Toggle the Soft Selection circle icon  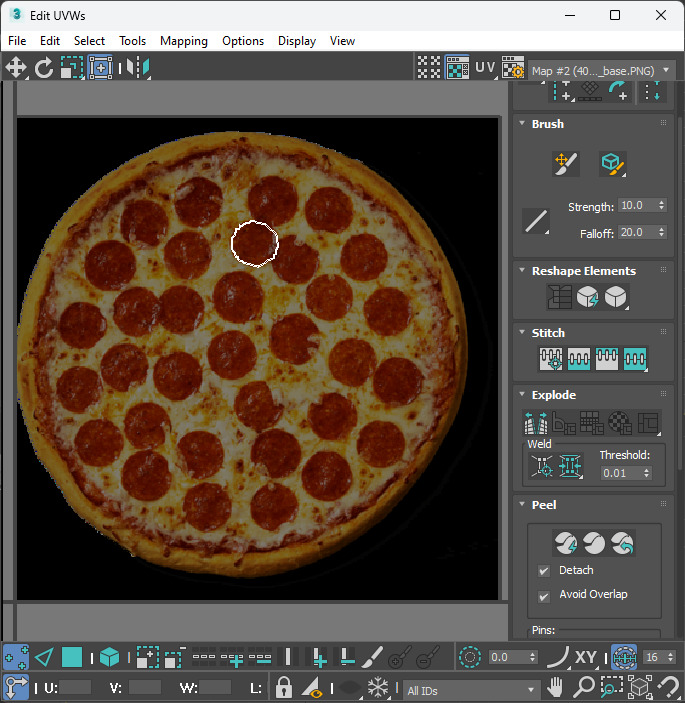(470, 658)
